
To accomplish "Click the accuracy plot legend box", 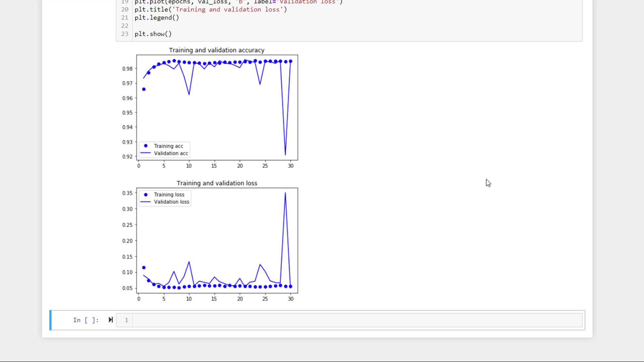I will [x=164, y=149].
